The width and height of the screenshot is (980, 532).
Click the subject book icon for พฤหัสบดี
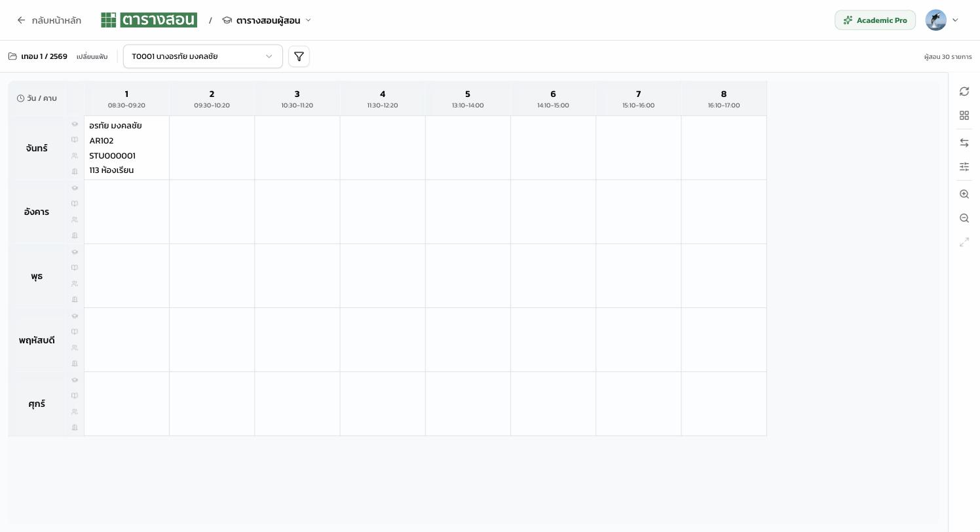[75, 332]
